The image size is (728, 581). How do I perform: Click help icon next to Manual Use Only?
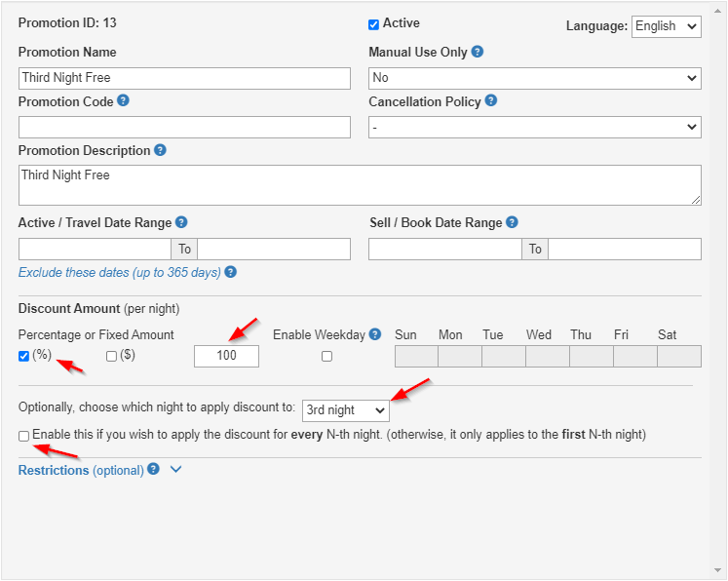click(x=478, y=52)
